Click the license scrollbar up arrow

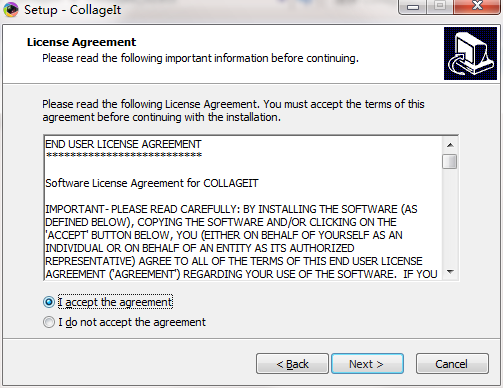[x=450, y=145]
